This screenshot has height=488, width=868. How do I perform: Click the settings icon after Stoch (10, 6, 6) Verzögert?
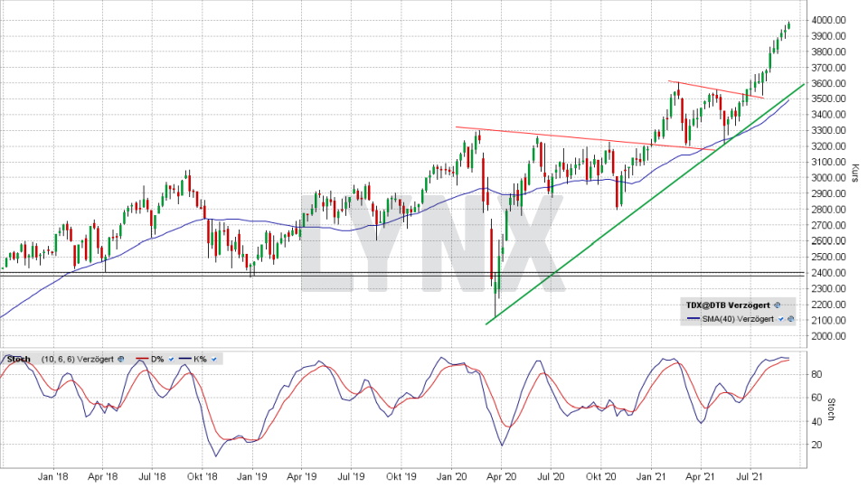[x=120, y=359]
